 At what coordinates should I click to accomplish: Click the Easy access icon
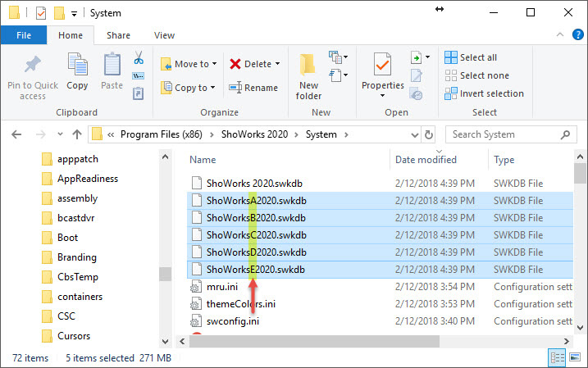tap(335, 75)
